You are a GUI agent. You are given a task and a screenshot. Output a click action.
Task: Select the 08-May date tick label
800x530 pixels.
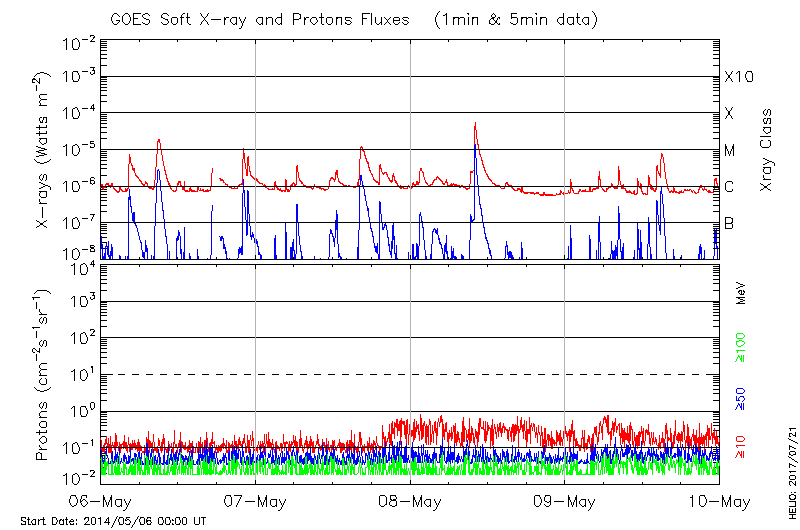[410, 500]
